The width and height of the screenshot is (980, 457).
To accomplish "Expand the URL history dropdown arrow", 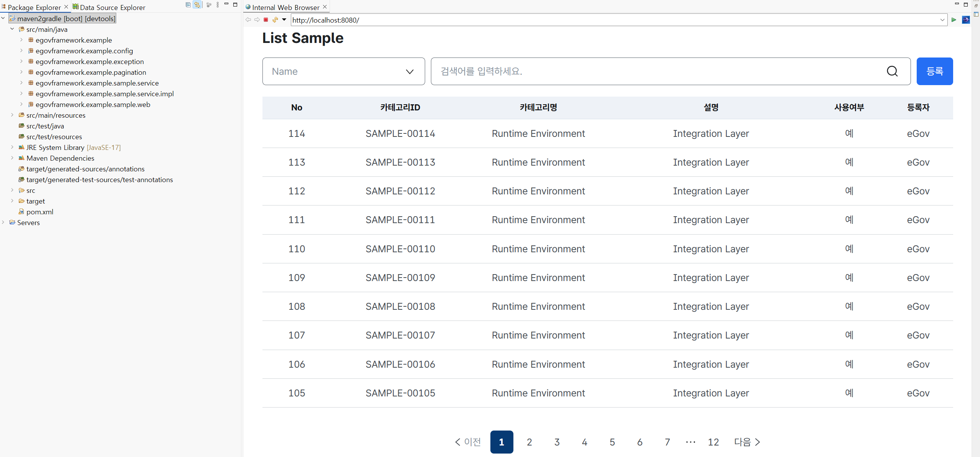I will 942,20.
